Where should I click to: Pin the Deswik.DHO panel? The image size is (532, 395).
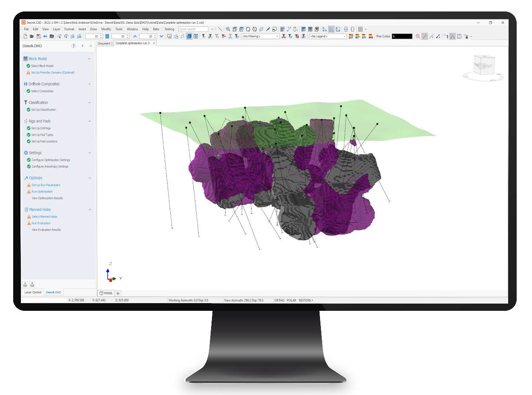(83, 45)
